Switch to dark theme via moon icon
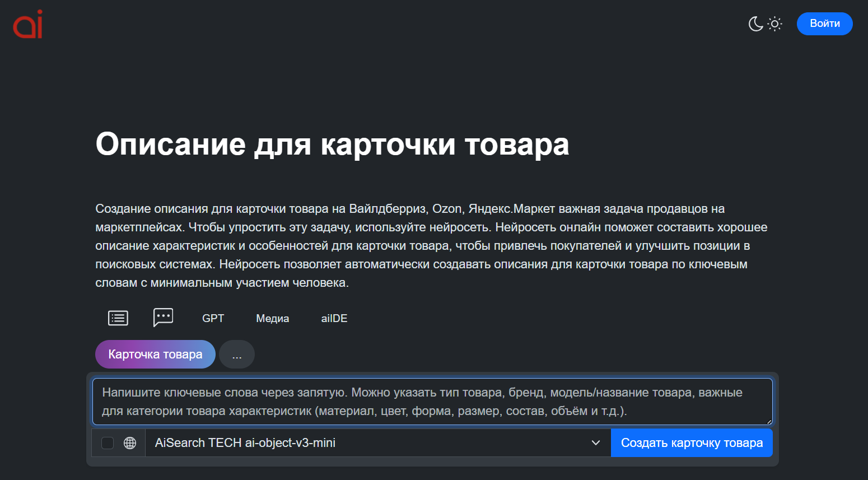 coord(755,24)
